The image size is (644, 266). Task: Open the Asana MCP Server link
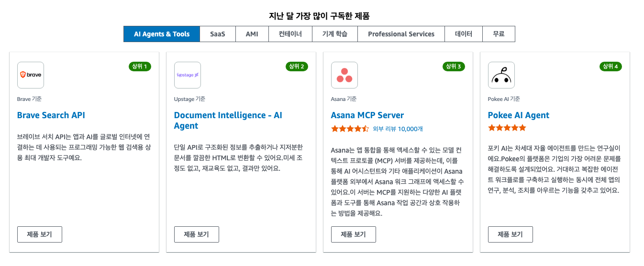tap(367, 115)
